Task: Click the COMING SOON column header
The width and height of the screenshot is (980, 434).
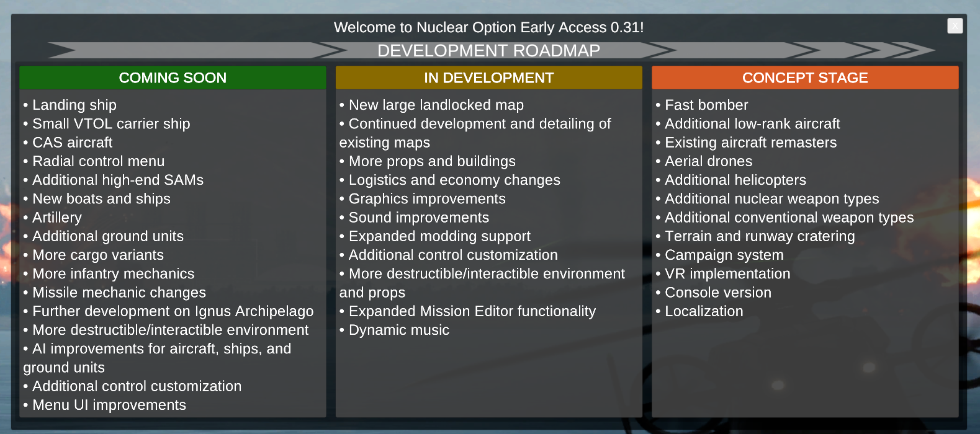Action: click(x=173, y=77)
